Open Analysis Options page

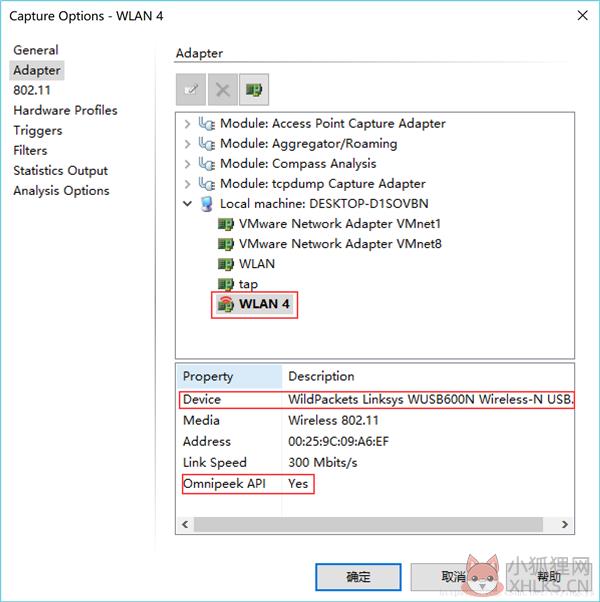(61, 191)
